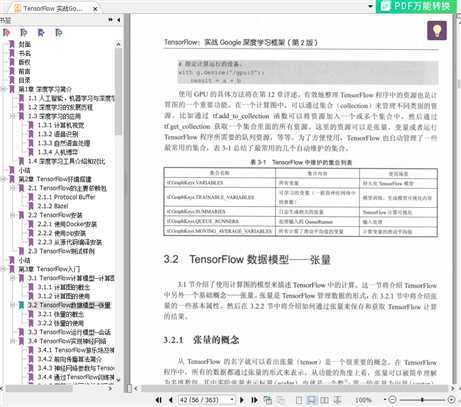
Task: Click bookmark icon beside 封面
Action: click(12, 44)
